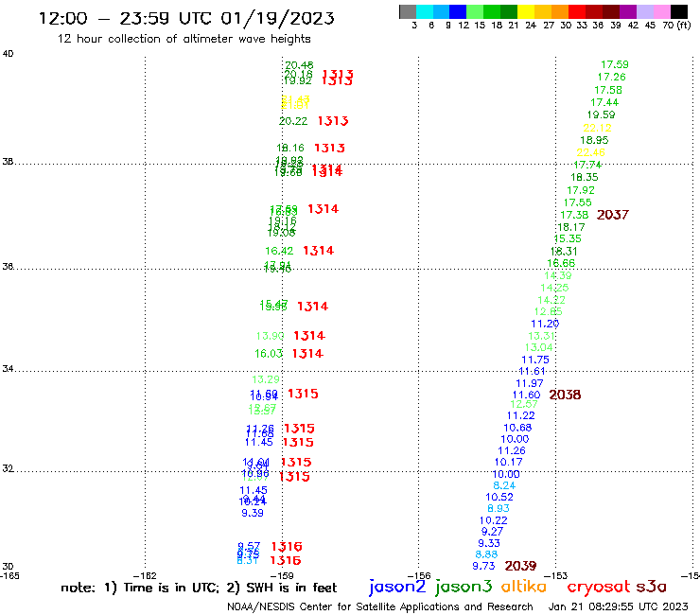Pick the bright red legend swatch
700x615 pixels.
coord(577,11)
